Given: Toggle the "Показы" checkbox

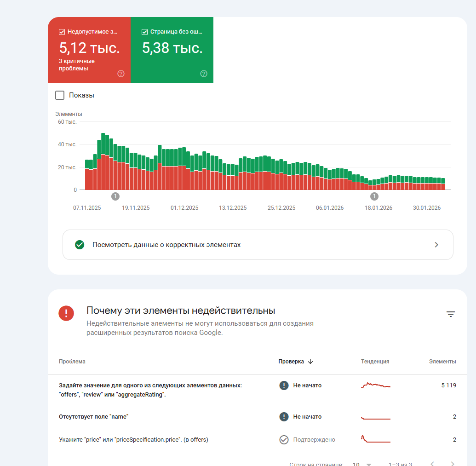Looking at the screenshot, I should point(60,95).
